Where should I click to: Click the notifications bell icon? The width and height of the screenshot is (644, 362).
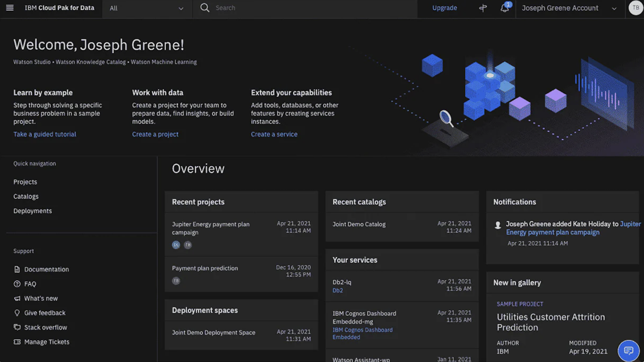tap(504, 8)
